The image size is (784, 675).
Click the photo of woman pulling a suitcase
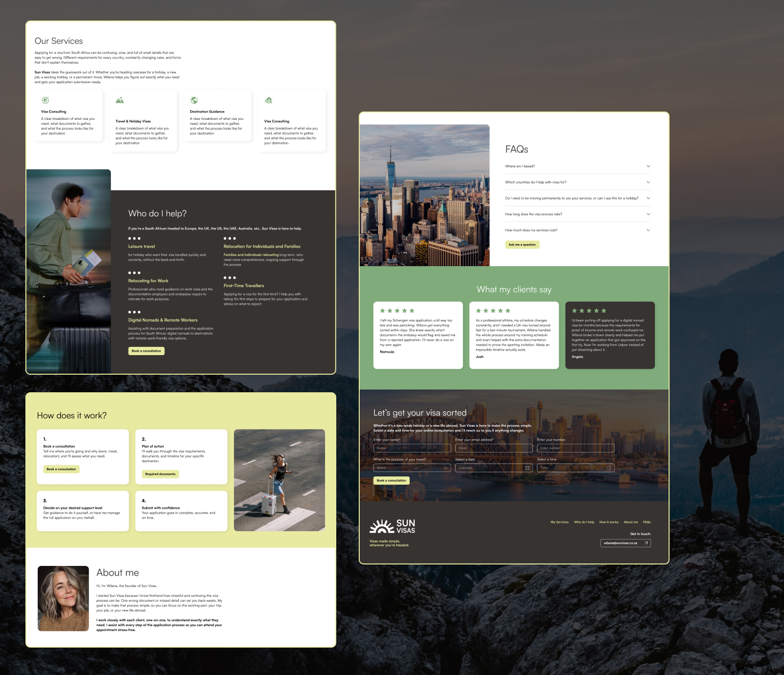279,480
